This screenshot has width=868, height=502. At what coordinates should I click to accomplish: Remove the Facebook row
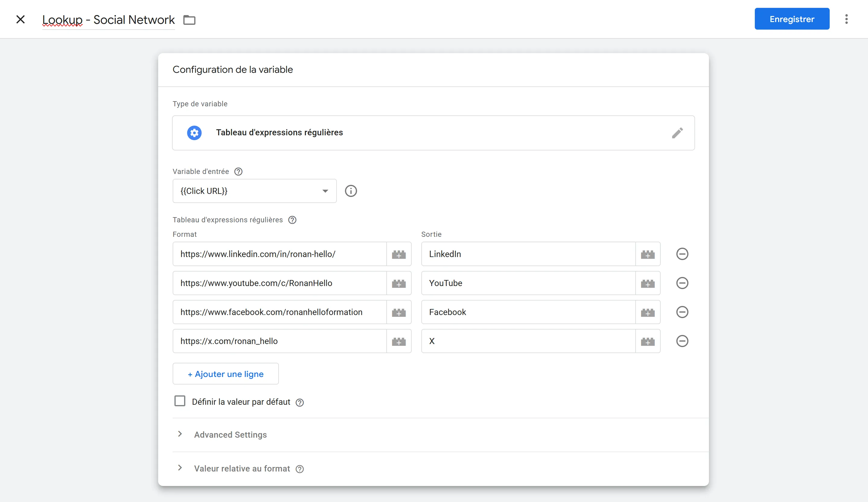682,312
